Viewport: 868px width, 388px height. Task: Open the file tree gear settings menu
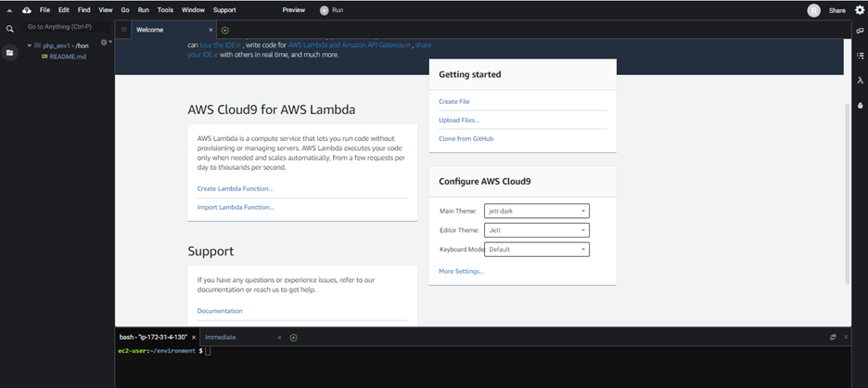coord(104,42)
